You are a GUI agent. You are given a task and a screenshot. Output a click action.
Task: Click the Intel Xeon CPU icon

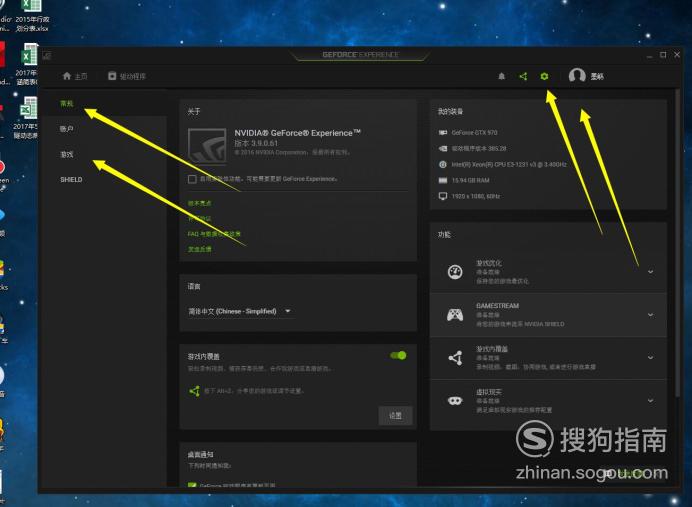coord(443,164)
